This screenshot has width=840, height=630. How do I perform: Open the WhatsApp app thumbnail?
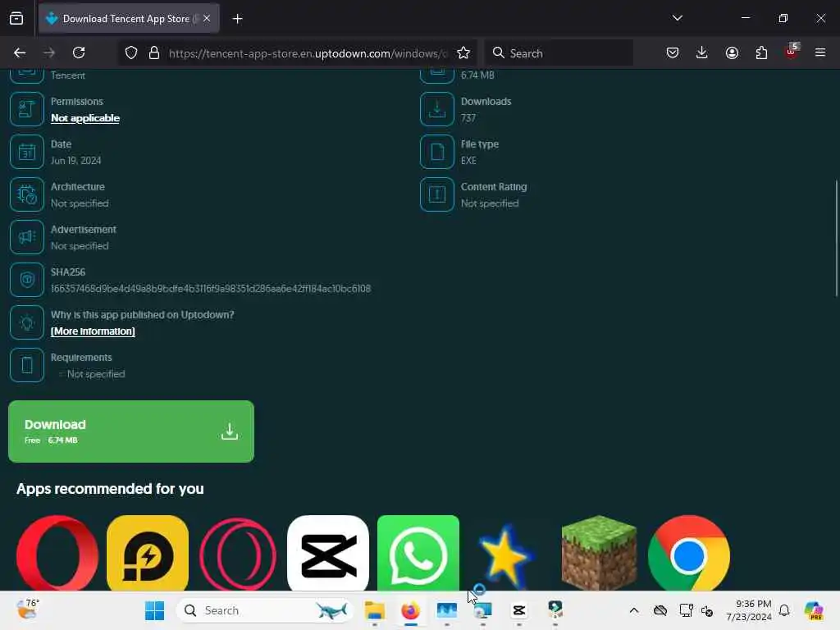coord(418,553)
